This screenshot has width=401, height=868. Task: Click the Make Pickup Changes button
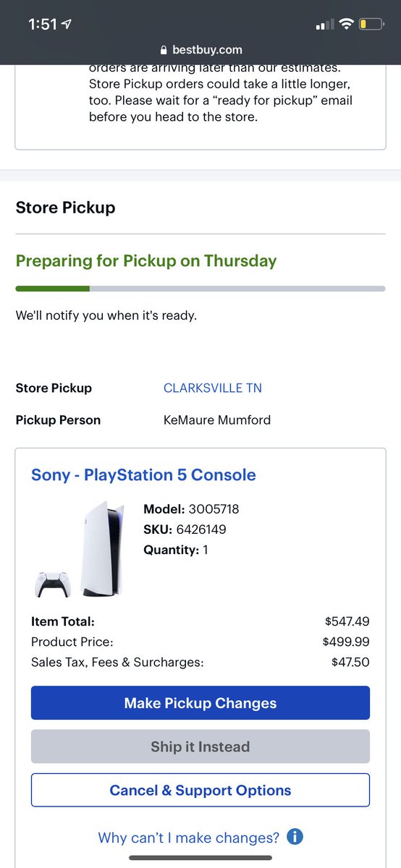(200, 703)
